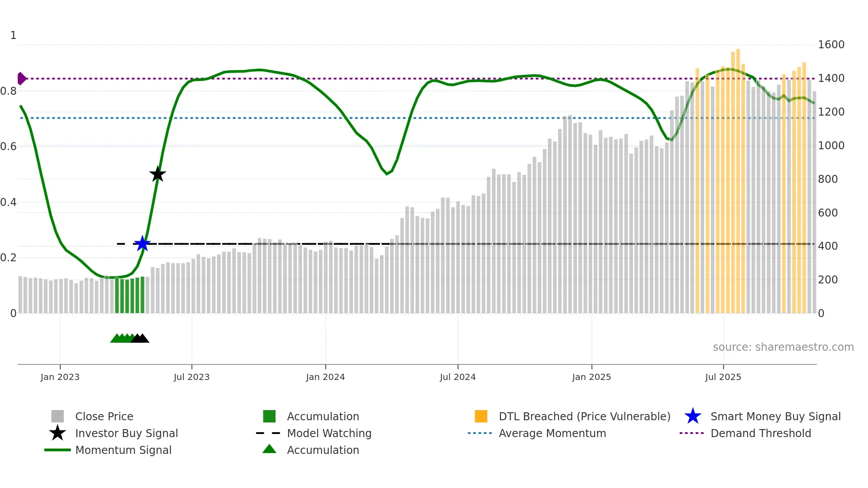
Task: Hide the Demand Threshold series
Action: click(760, 433)
